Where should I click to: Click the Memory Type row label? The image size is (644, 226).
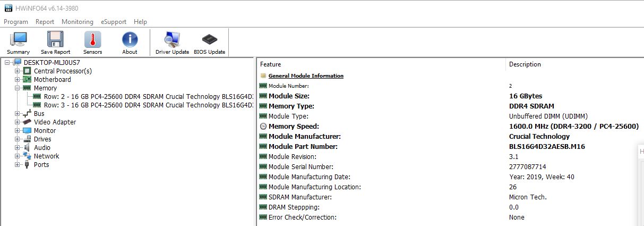[291, 106]
